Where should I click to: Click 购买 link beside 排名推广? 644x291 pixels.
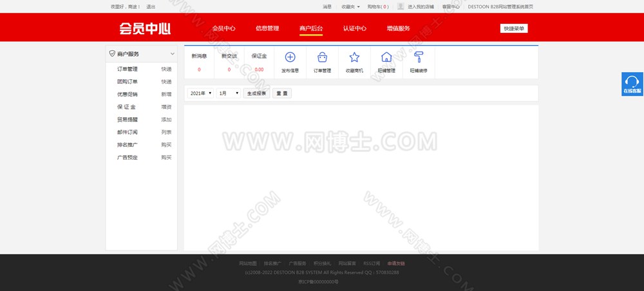coord(166,145)
